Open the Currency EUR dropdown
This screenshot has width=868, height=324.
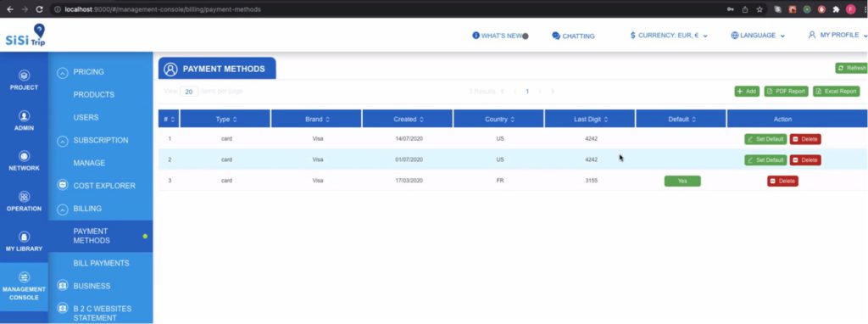(x=669, y=36)
